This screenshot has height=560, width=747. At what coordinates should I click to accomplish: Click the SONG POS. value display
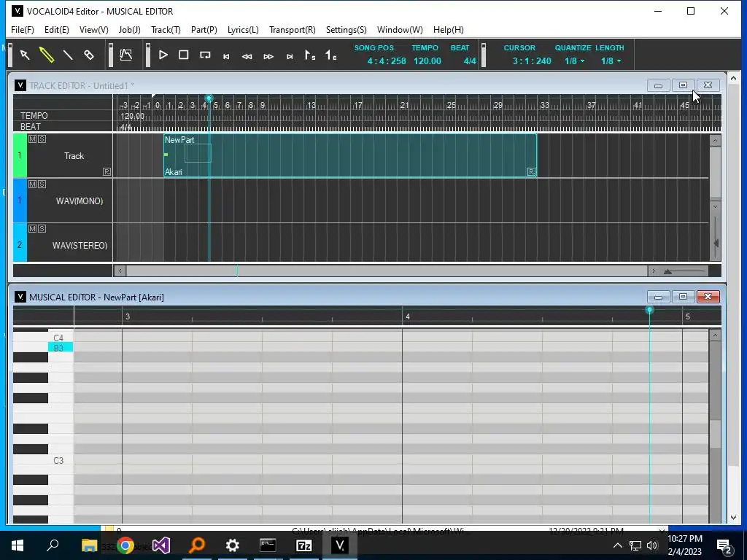pyautogui.click(x=387, y=61)
